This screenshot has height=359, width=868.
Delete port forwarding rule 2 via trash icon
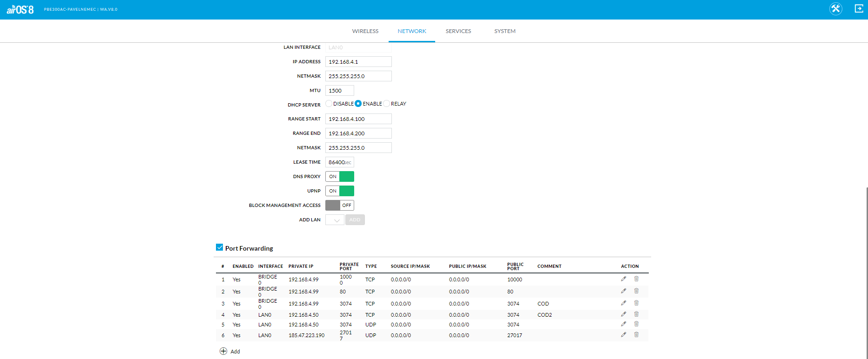coord(636,291)
